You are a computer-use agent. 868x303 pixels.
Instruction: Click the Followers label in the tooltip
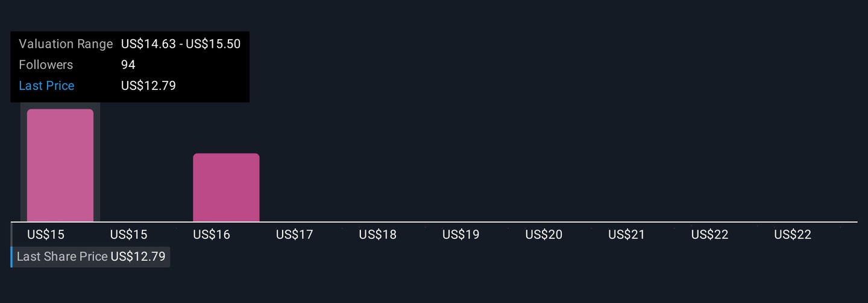(x=46, y=65)
